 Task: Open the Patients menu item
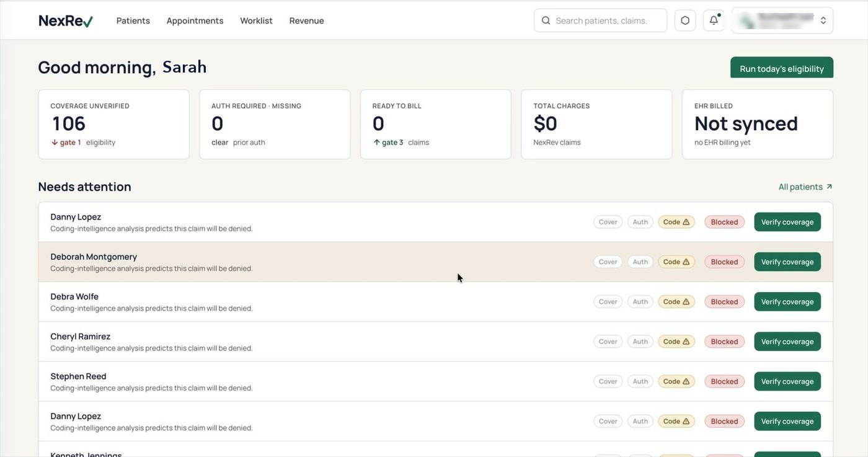click(133, 20)
